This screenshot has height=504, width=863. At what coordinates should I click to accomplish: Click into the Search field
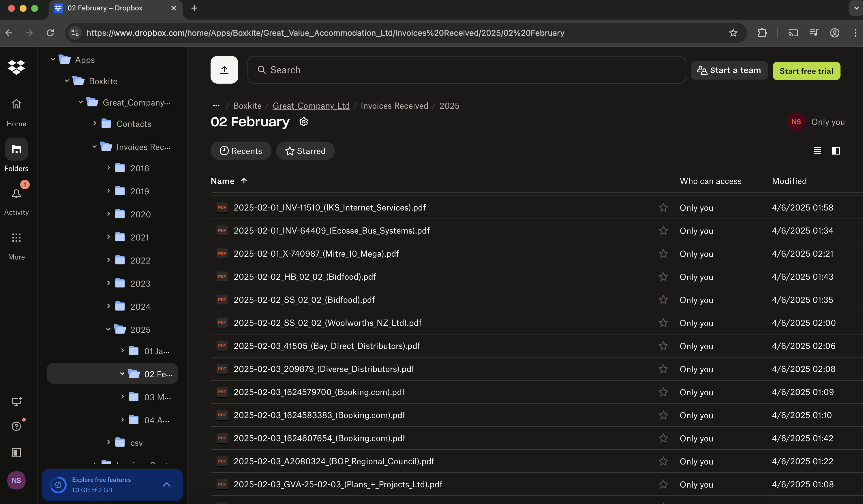[x=466, y=70]
